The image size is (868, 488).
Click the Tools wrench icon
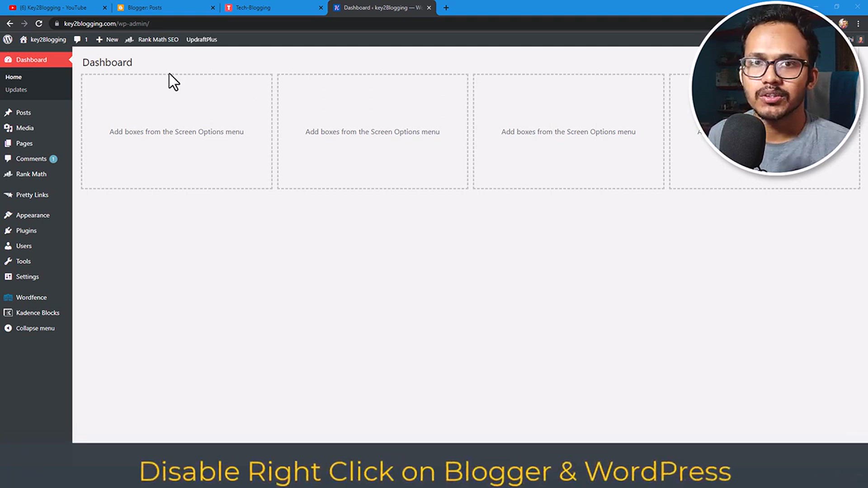click(x=8, y=261)
